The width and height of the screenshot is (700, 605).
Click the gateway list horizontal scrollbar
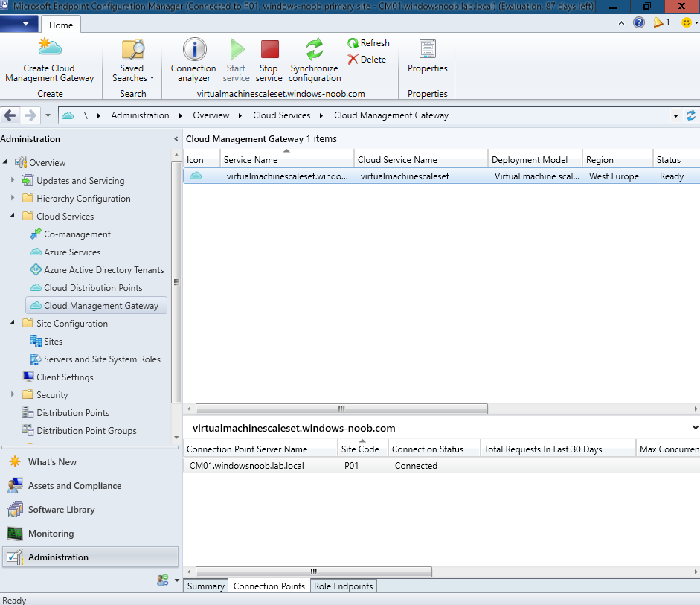click(341, 409)
